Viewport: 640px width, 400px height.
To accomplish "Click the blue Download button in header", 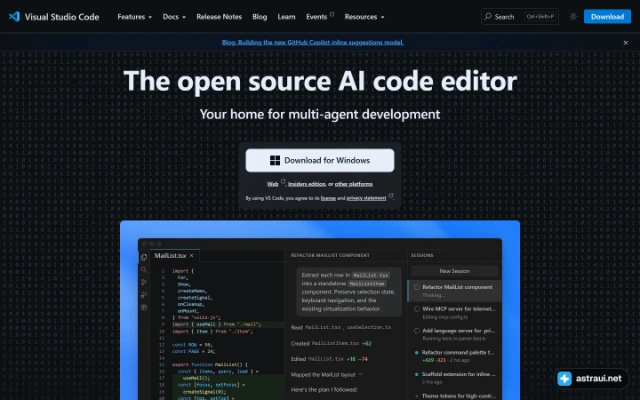I will [607, 16].
